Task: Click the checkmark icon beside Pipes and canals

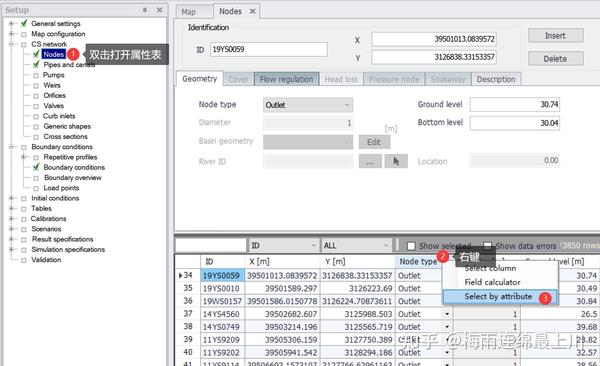Action: pos(36,64)
